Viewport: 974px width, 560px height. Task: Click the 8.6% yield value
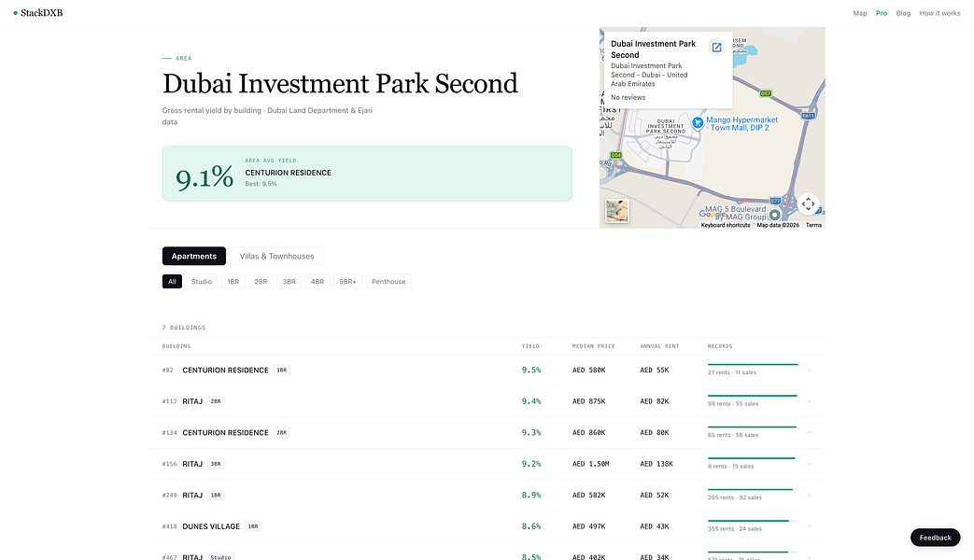click(x=531, y=526)
